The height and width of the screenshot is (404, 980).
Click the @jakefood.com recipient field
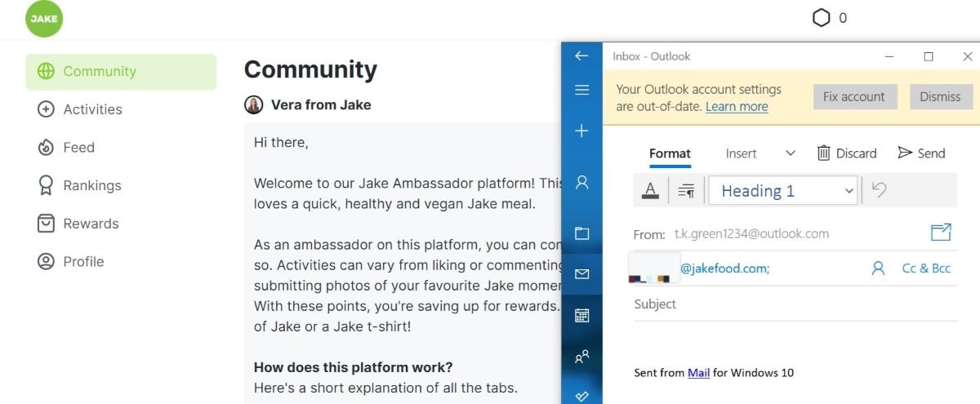[724, 268]
